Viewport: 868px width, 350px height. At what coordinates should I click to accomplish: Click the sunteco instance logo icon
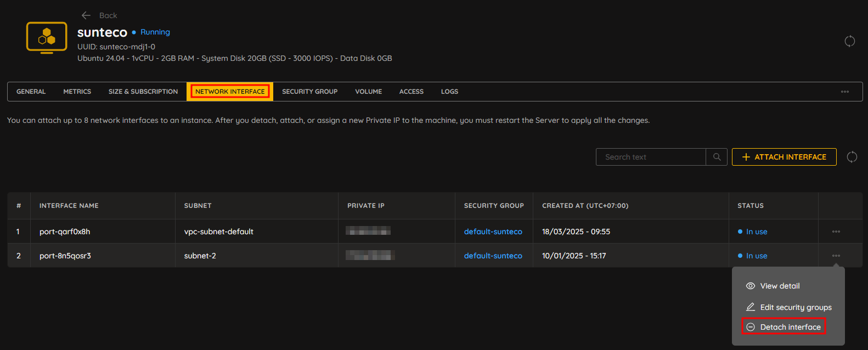coord(47,38)
